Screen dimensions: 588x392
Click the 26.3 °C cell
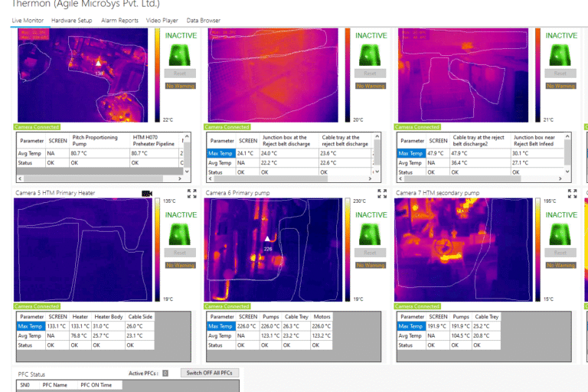[296, 326]
